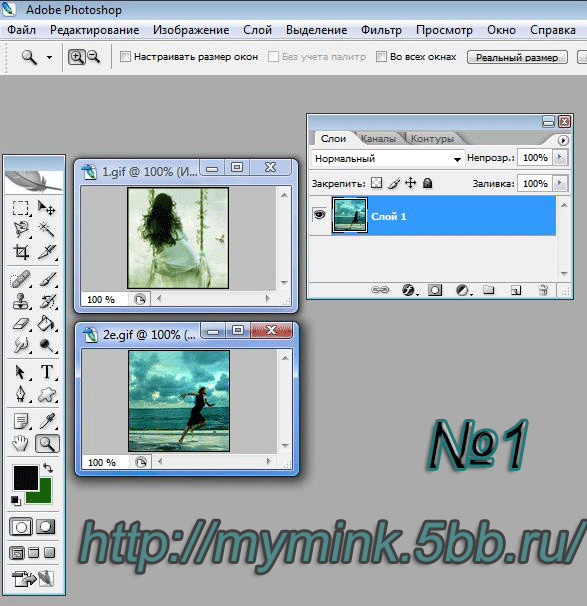Select the Hand tool
Screen dimensions: 587x606
20,443
